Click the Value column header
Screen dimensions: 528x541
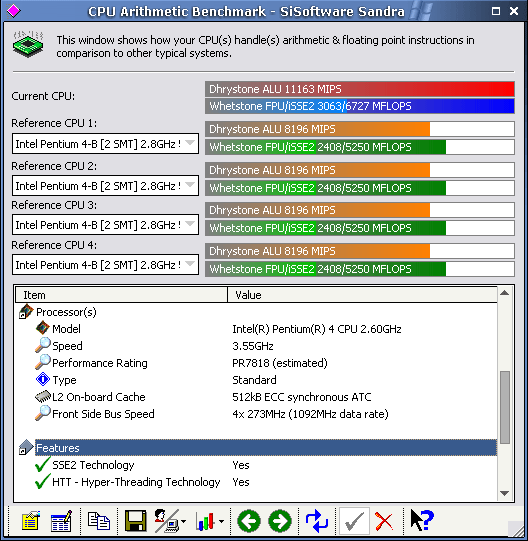click(x=362, y=295)
